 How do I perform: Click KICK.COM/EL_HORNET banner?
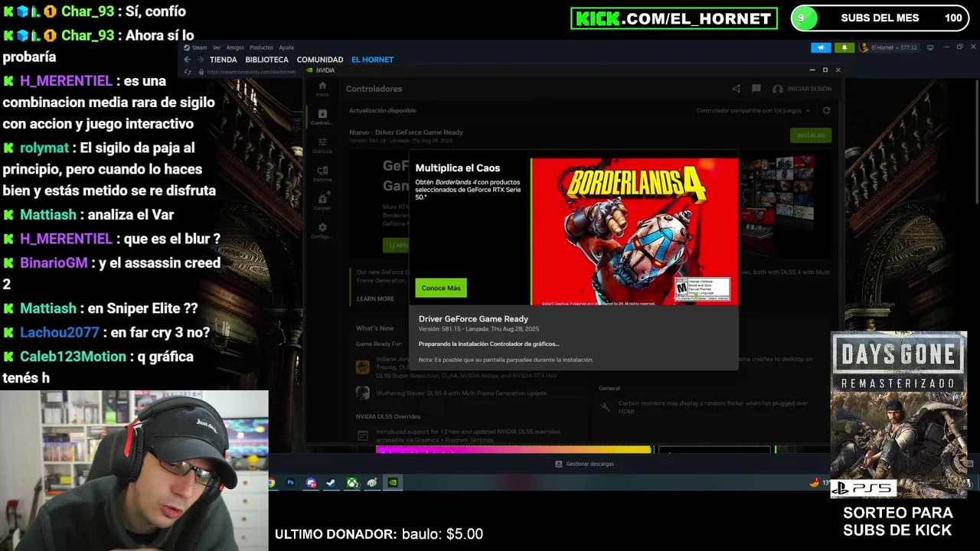(674, 18)
